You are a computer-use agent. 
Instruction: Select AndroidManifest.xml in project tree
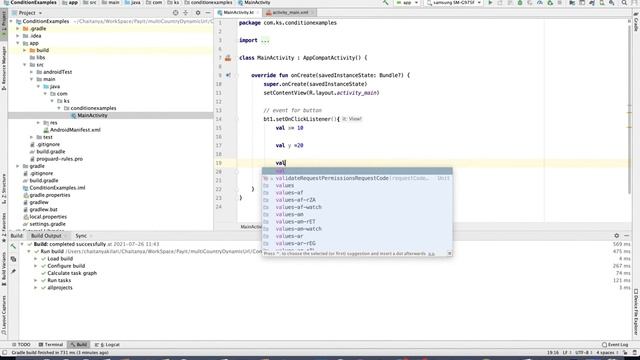click(x=75, y=130)
